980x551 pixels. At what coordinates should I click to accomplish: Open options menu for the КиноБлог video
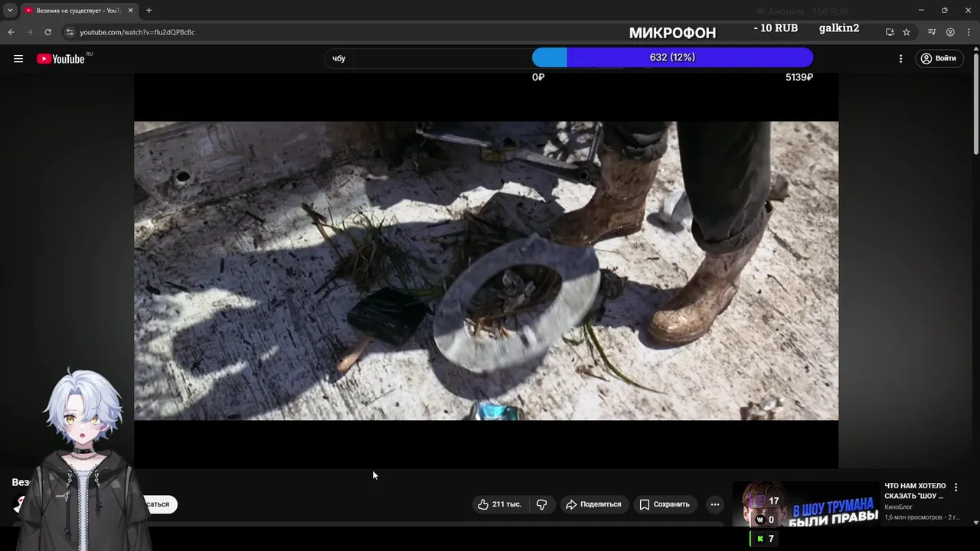pyautogui.click(x=955, y=487)
